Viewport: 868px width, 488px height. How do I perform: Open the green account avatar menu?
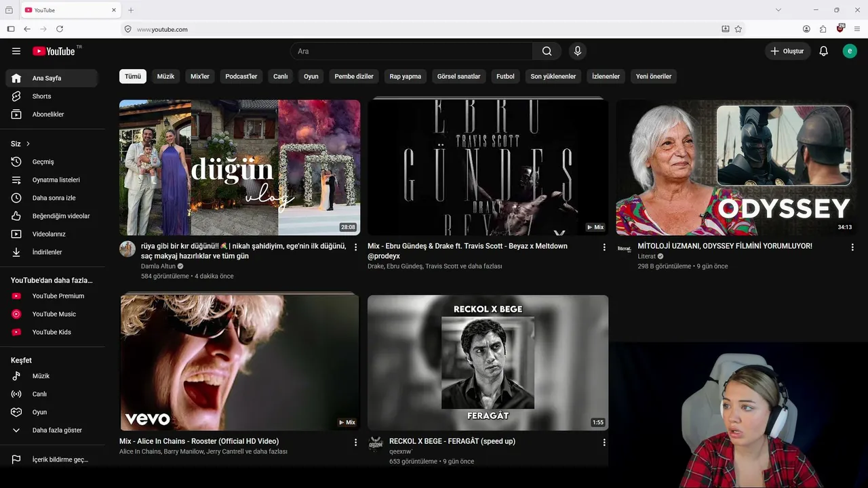(850, 51)
